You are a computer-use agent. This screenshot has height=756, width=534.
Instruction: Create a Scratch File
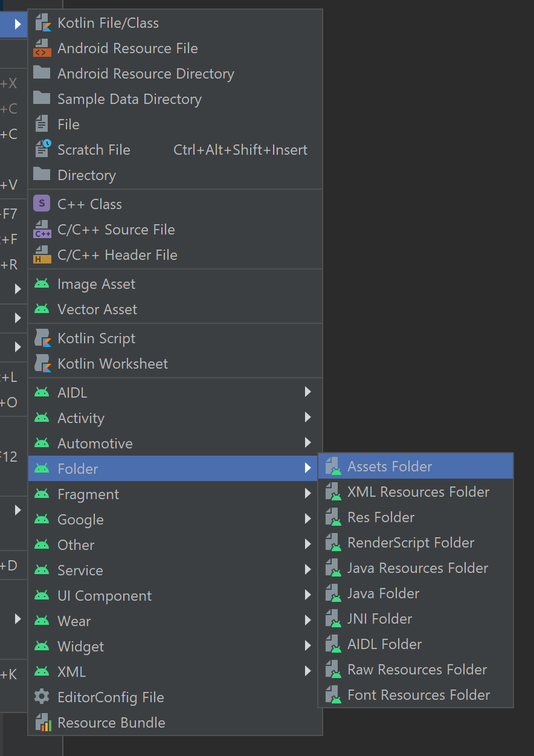(x=94, y=149)
